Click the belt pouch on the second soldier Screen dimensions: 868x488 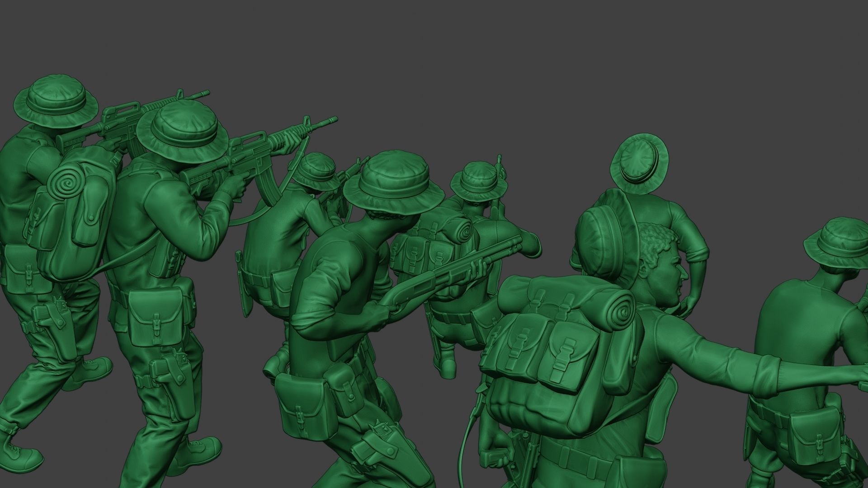click(156, 316)
